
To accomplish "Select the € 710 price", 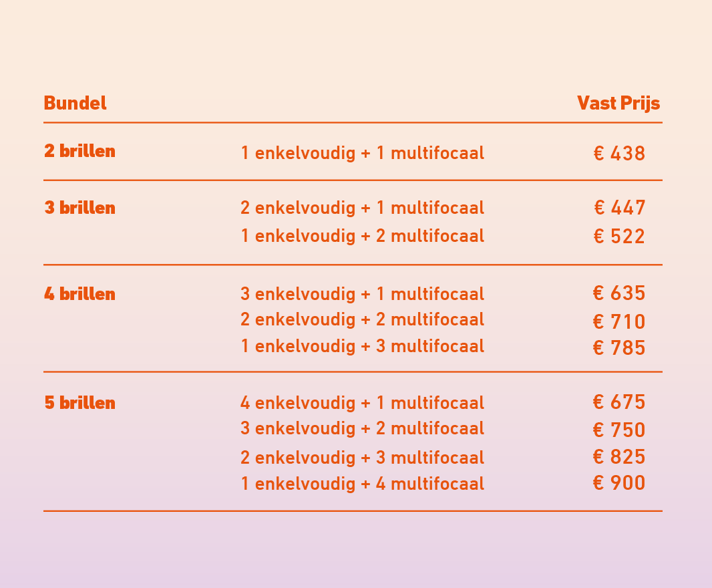I will click(x=619, y=323).
